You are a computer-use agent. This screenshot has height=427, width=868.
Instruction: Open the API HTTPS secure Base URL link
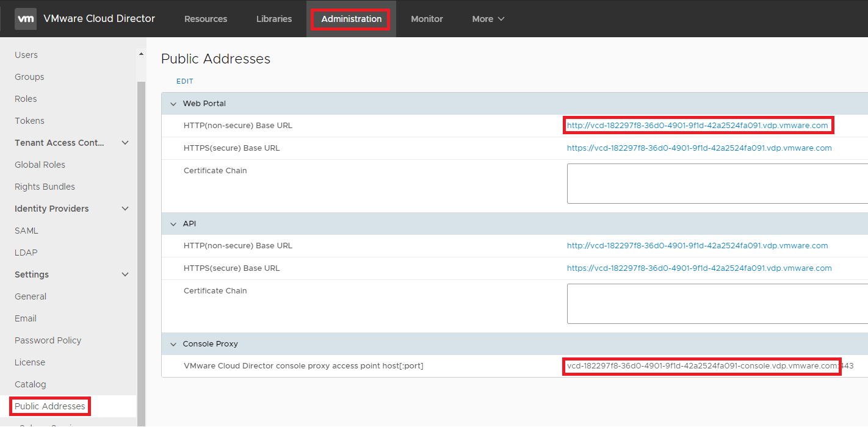click(700, 268)
